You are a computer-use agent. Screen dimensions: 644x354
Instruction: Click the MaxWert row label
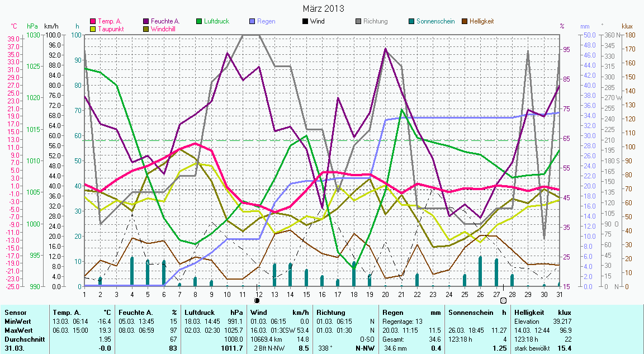click(18, 331)
